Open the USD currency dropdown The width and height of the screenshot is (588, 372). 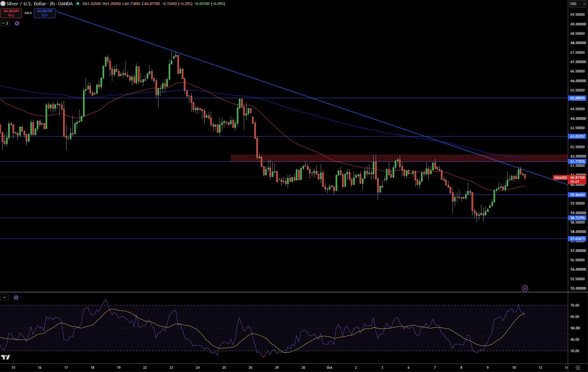click(577, 4)
